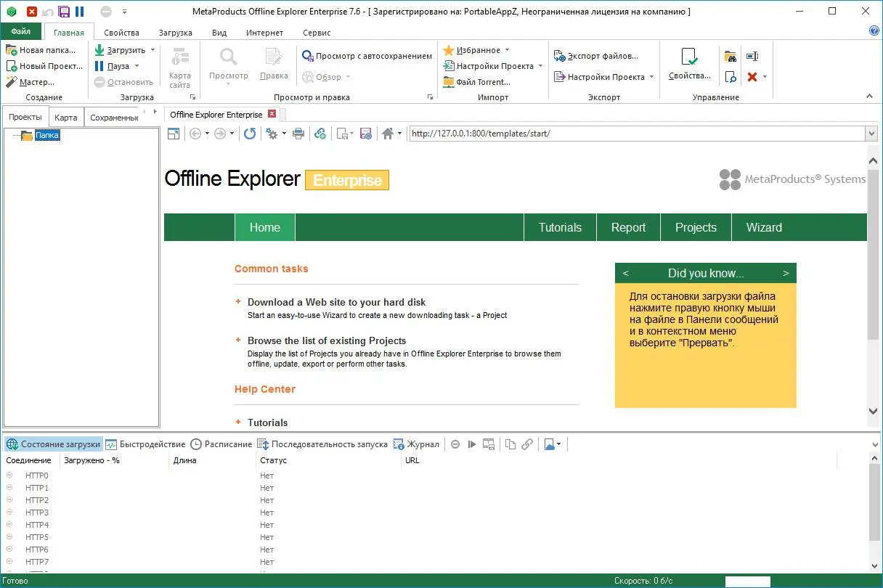The height and width of the screenshot is (588, 883).
Task: Click the Пауза ribbon button
Action: [x=111, y=66]
